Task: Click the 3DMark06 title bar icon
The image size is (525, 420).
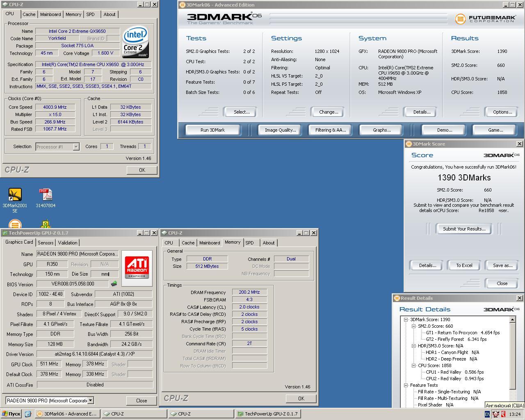Action: click(x=183, y=5)
